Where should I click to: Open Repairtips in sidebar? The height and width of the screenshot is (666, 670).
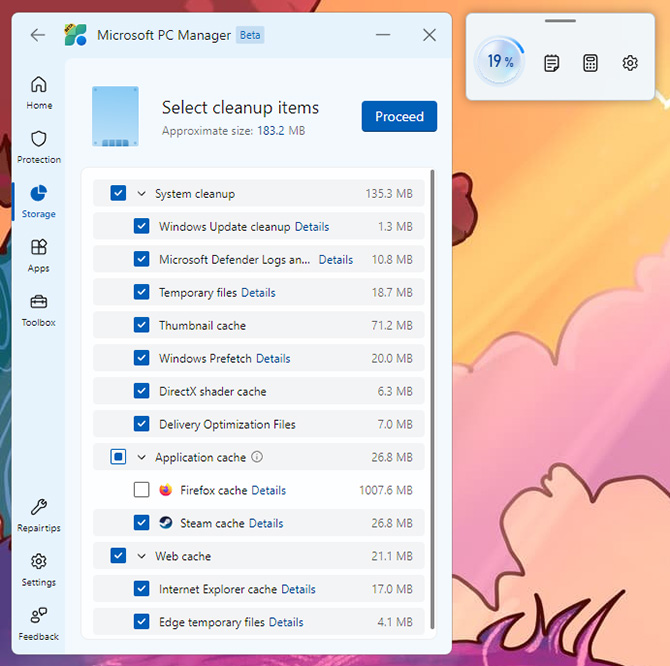(39, 515)
